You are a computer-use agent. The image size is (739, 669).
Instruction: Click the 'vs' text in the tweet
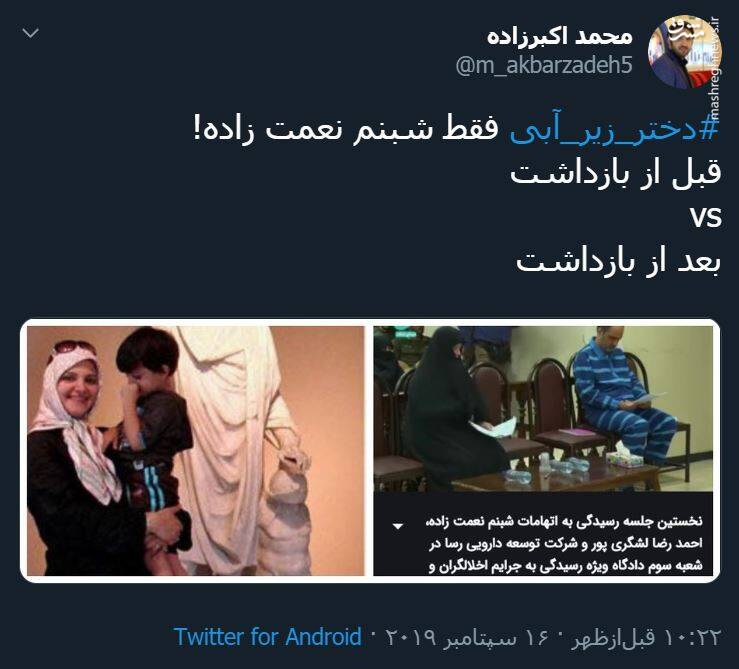pos(706,217)
